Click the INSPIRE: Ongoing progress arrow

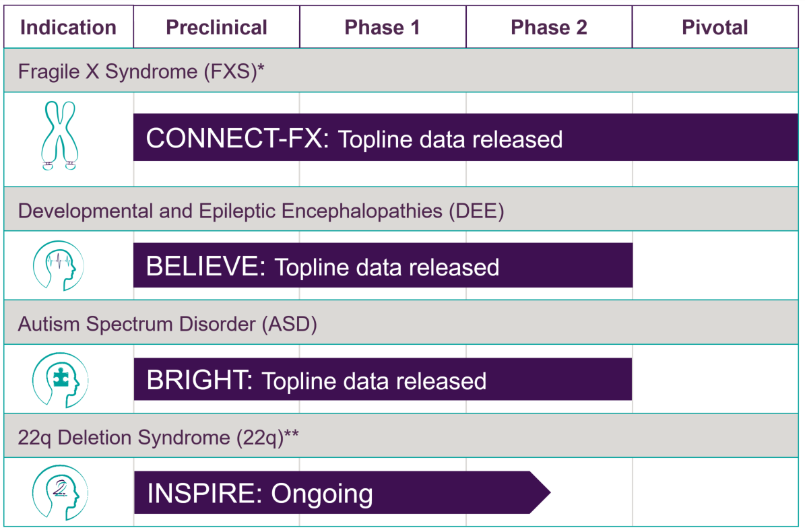[342, 492]
